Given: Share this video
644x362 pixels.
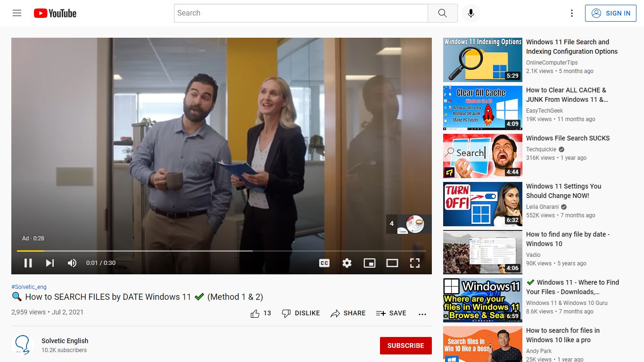Looking at the screenshot, I should click(348, 313).
